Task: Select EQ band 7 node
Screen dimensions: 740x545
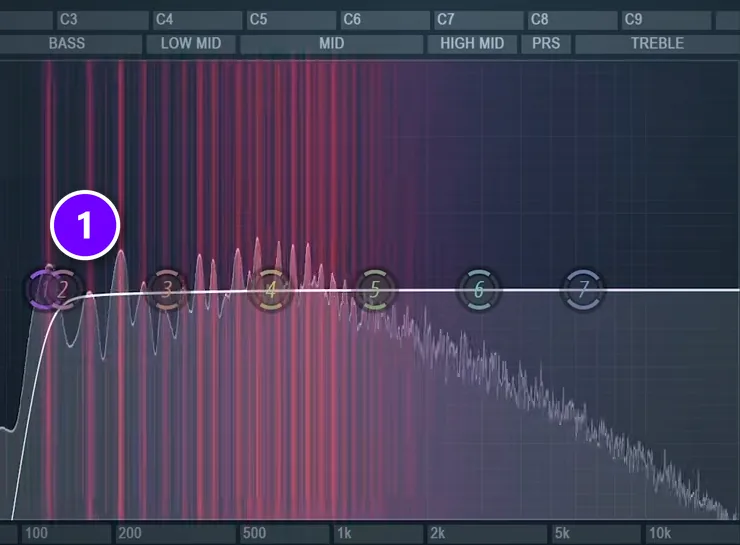Action: tap(583, 290)
